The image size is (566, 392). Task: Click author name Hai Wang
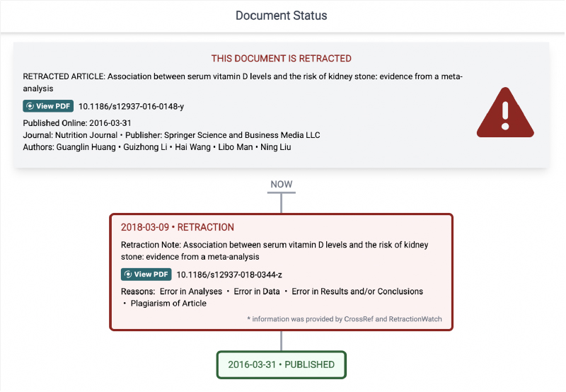(x=192, y=147)
